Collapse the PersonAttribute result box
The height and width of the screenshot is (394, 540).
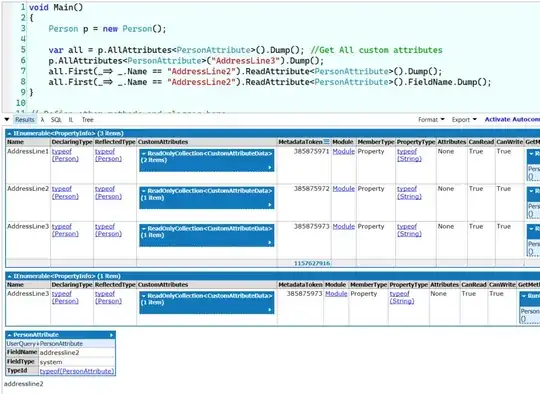[10, 335]
